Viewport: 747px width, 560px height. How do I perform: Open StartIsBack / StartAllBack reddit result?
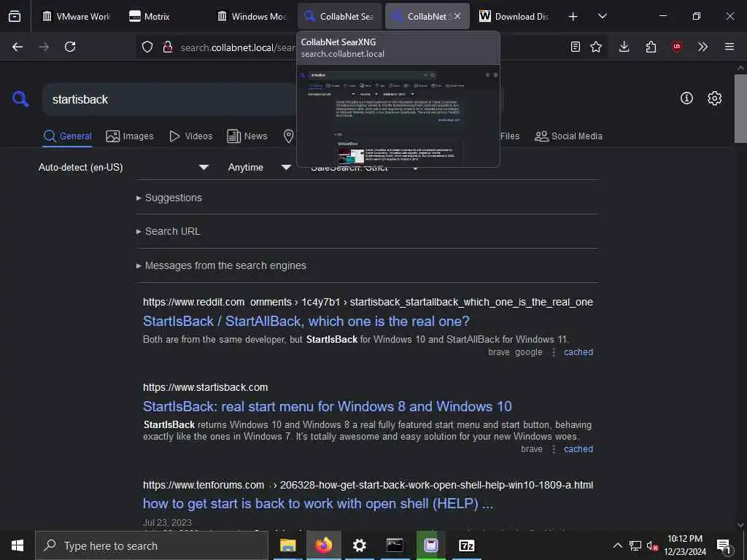[306, 321]
